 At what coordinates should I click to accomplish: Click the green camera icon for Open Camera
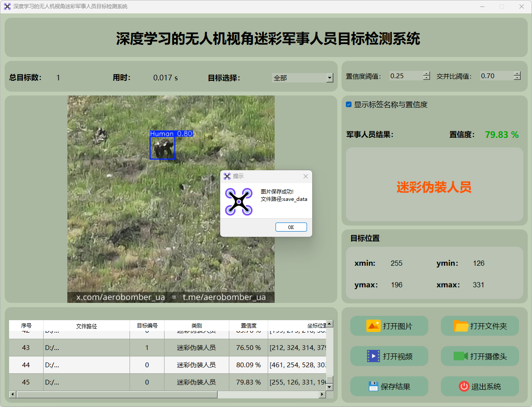point(461,356)
